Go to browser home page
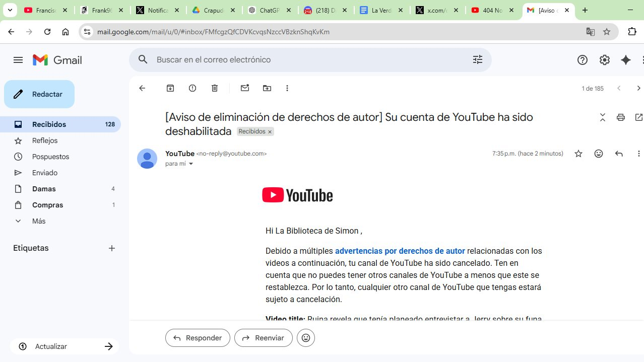 coord(66,32)
